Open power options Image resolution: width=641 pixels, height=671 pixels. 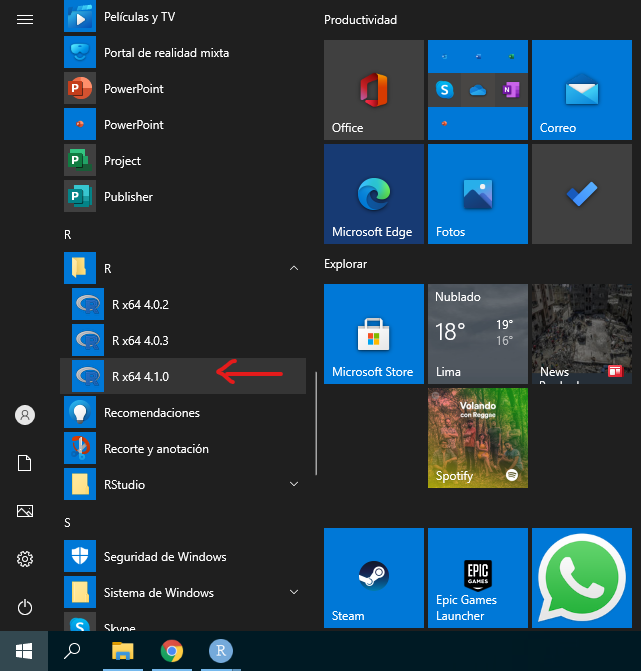(x=25, y=607)
